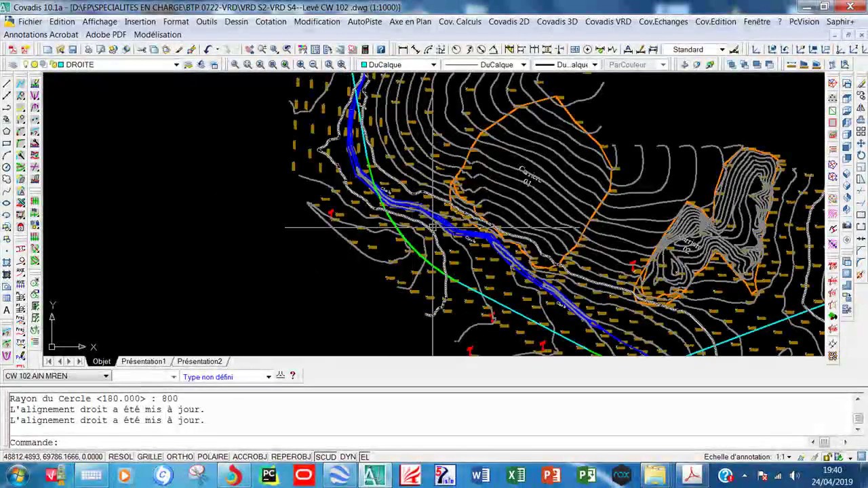Open PyCharm from the taskbar

point(269,475)
